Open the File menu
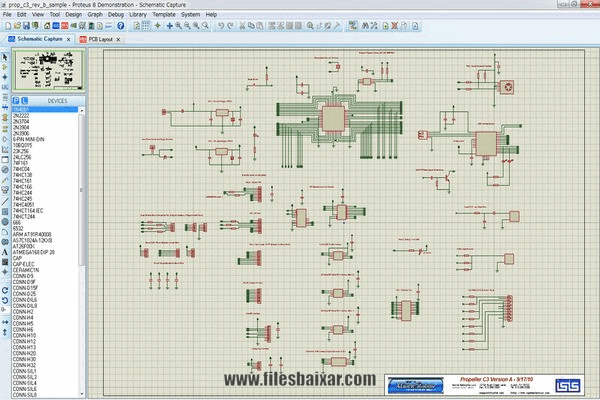This screenshot has width=600, height=400. [x=7, y=15]
